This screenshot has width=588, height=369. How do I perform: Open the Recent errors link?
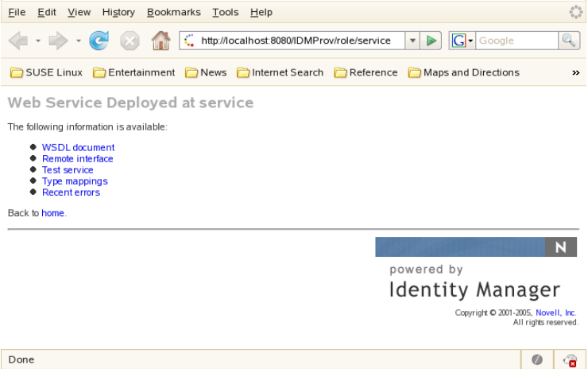pyautogui.click(x=72, y=192)
